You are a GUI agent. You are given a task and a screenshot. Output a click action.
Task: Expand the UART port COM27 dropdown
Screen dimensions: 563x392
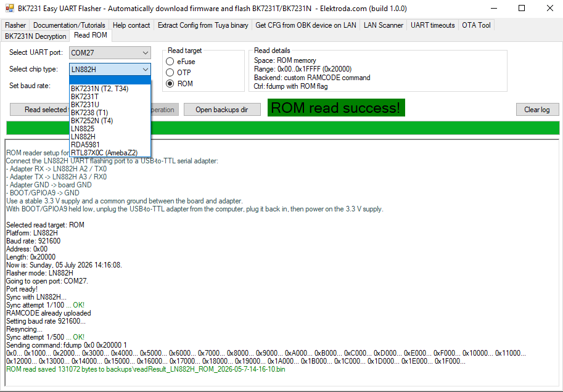pyautogui.click(x=110, y=53)
